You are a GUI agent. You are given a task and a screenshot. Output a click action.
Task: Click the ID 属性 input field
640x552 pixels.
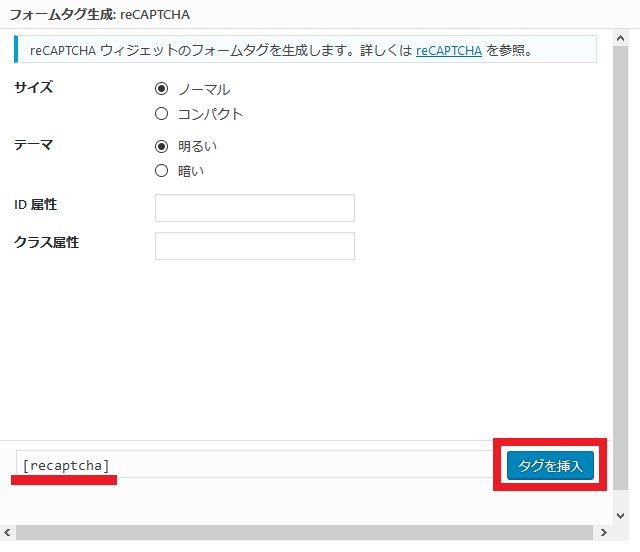pyautogui.click(x=255, y=208)
